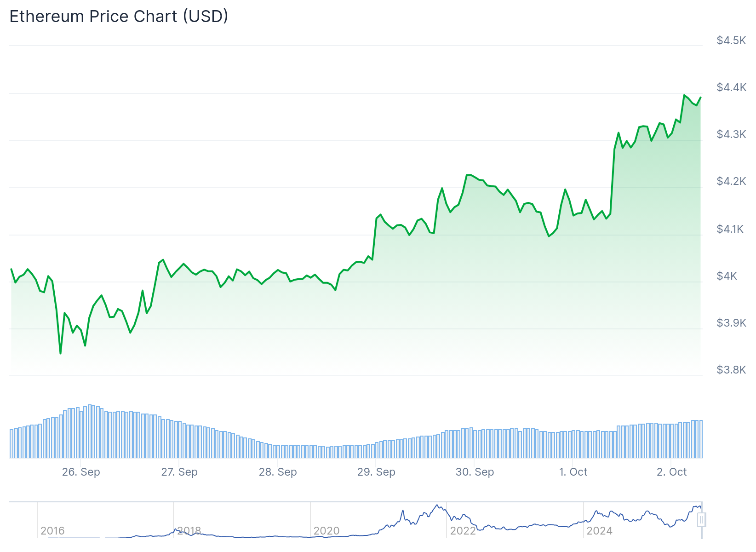756x552 pixels.
Task: Select the 28. Sep date label
Action: pyautogui.click(x=278, y=472)
